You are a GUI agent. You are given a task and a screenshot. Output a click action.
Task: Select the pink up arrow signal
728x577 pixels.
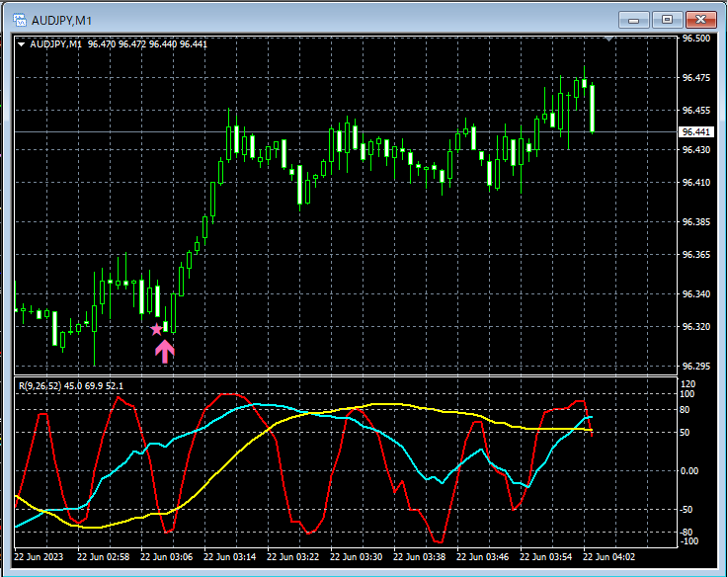165,351
